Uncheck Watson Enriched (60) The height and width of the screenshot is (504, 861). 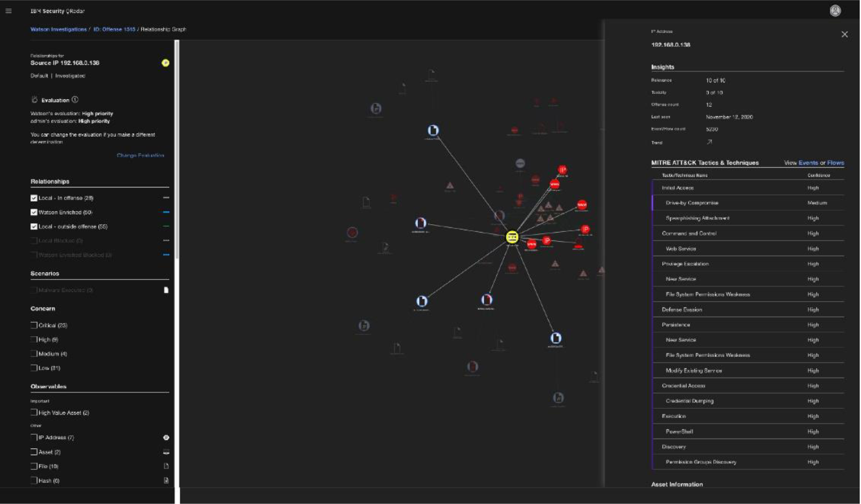pyautogui.click(x=34, y=212)
